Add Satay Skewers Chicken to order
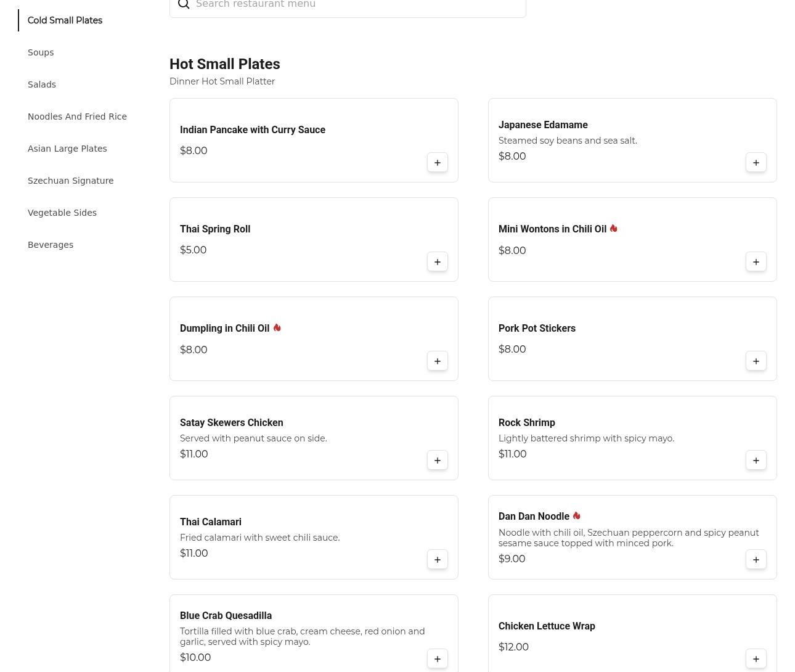Viewport: 795px width, 672px height. click(x=438, y=461)
